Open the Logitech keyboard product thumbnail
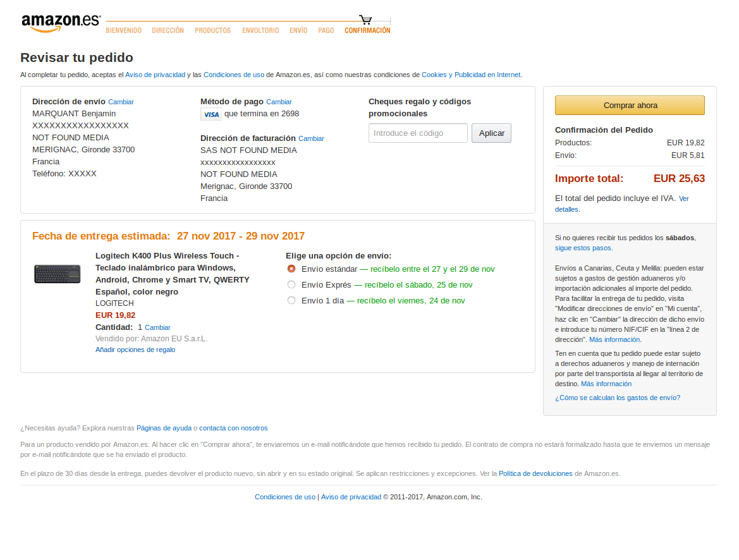Viewport: 739px width, 560px height. (58, 274)
